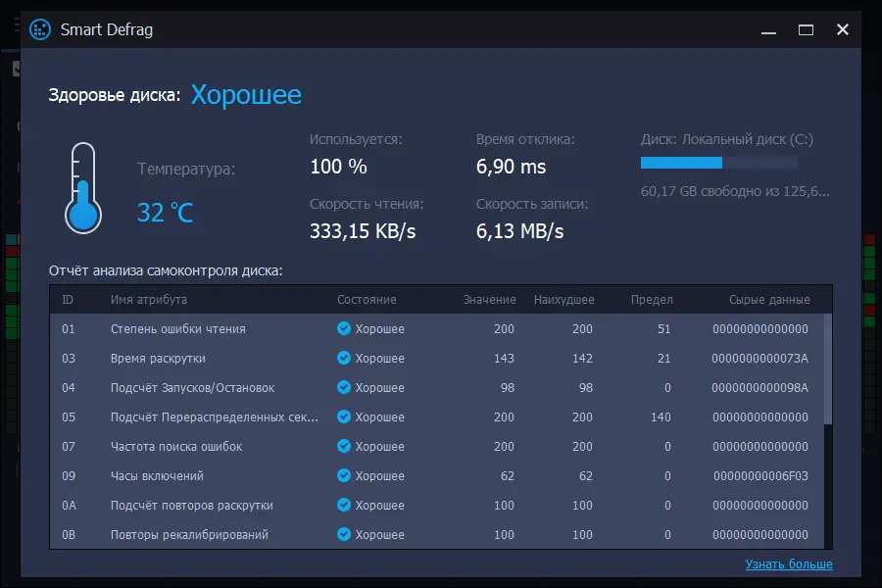
Task: Click the Хорошее disk health status text
Action: click(246, 95)
